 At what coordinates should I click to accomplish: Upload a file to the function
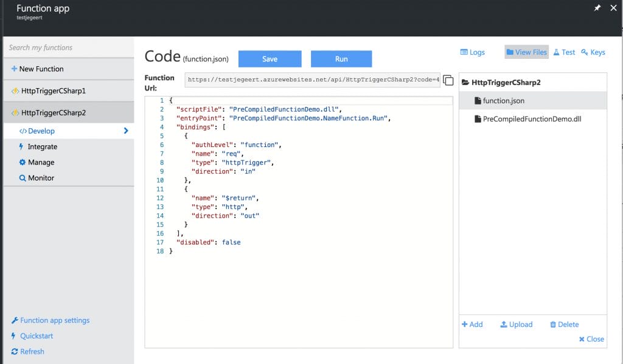click(x=516, y=325)
